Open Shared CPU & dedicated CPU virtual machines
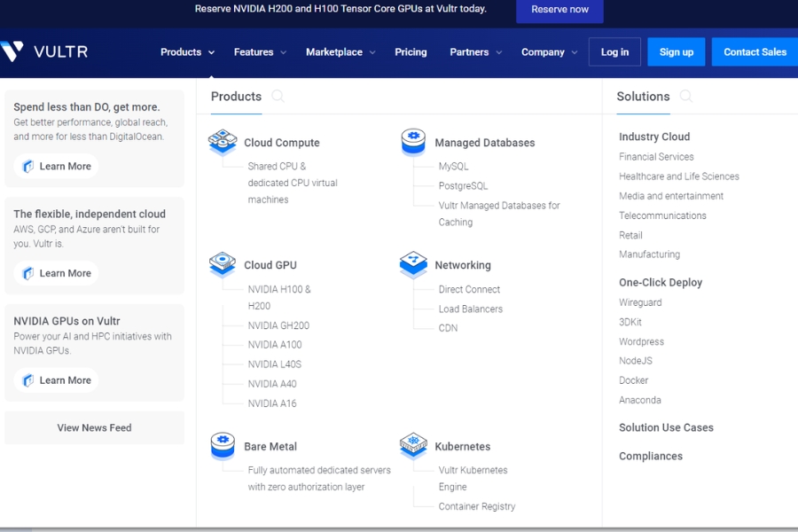The height and width of the screenshot is (532, 798). coord(293,183)
